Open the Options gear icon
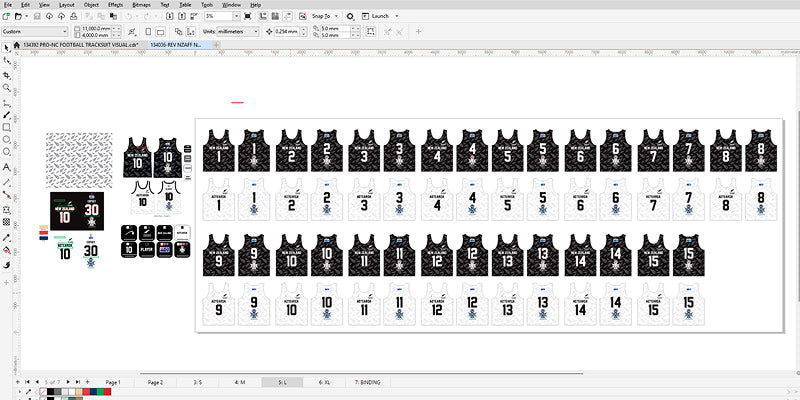 (350, 16)
